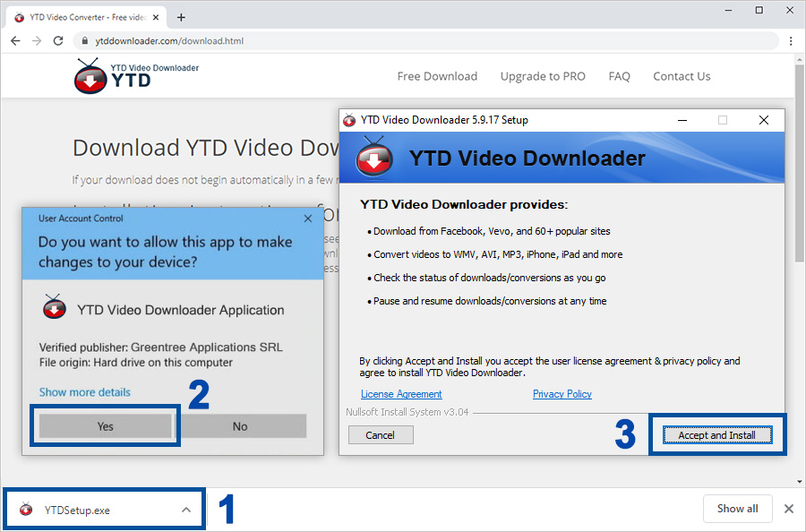Click the File origin: Hard drive text
806x532 pixels.
[136, 363]
